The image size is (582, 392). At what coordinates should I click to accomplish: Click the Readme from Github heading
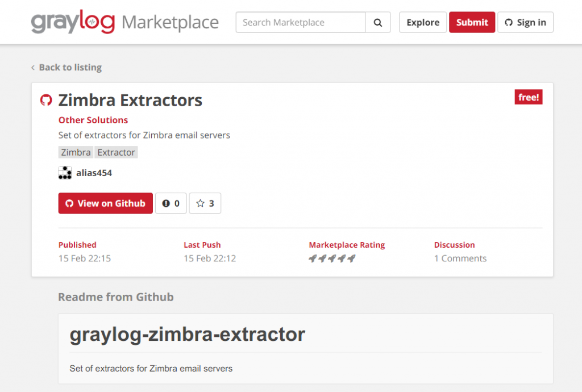point(116,297)
